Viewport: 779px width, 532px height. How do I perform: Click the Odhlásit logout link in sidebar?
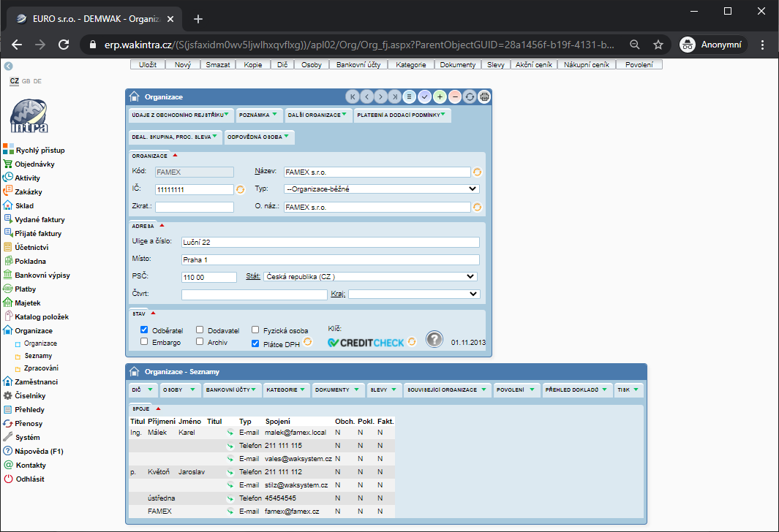[x=30, y=479]
